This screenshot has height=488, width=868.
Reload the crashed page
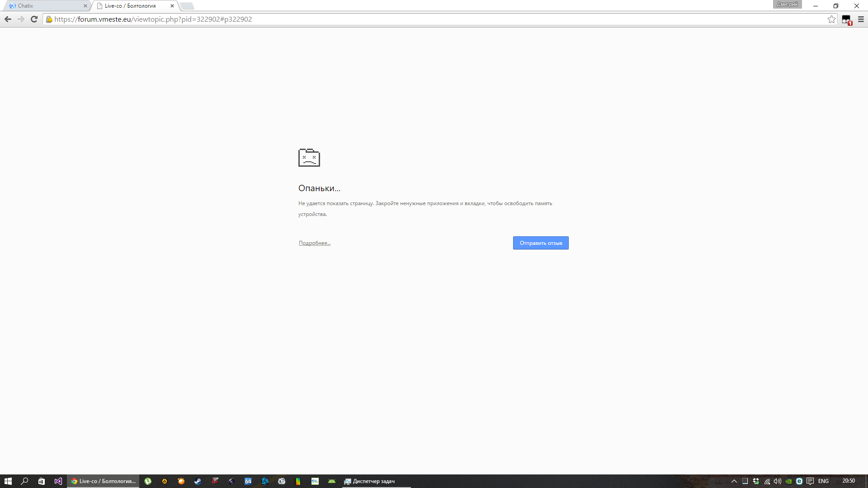click(x=34, y=19)
